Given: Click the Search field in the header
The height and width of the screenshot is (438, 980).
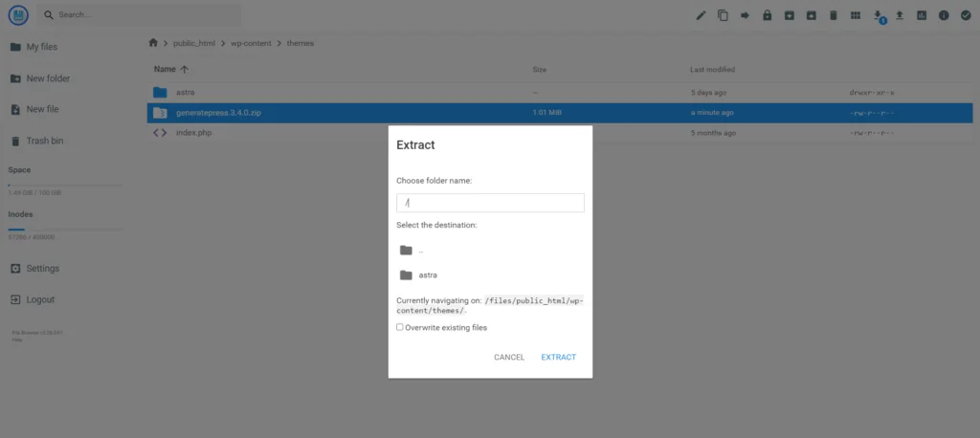Looking at the screenshot, I should tap(139, 15).
